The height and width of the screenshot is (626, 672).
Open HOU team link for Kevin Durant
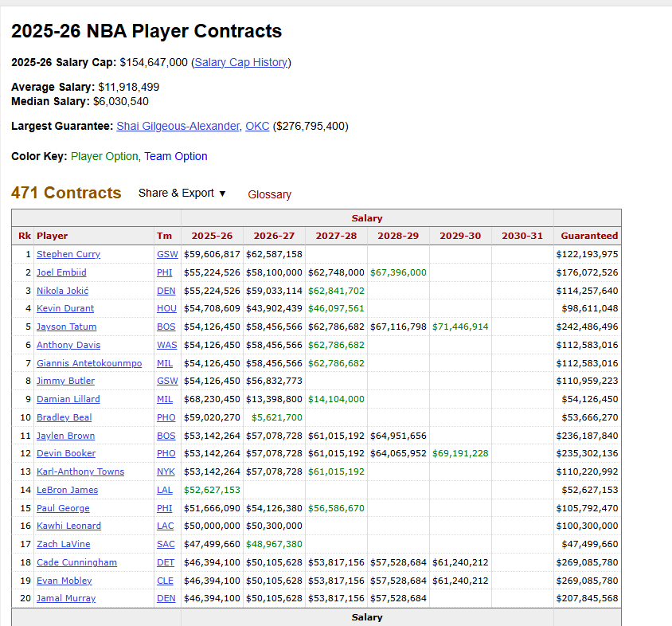[166, 308]
